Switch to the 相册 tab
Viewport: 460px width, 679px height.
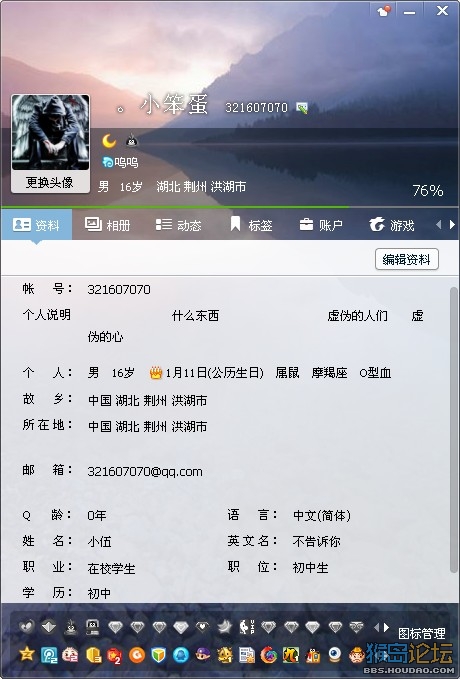tap(107, 225)
